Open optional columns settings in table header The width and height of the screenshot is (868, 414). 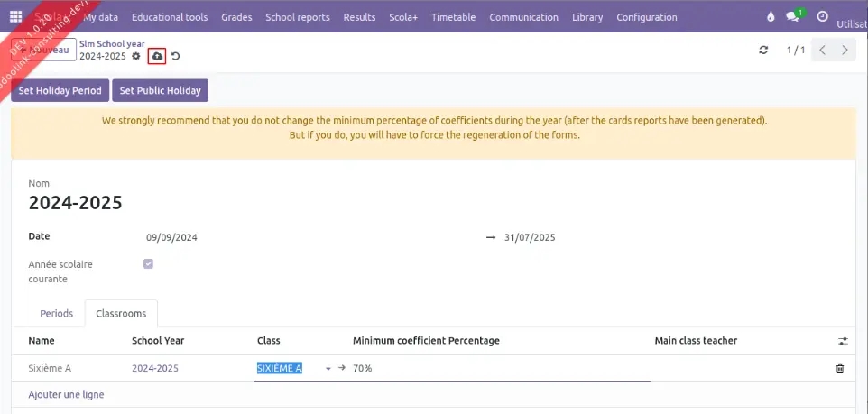(x=843, y=341)
